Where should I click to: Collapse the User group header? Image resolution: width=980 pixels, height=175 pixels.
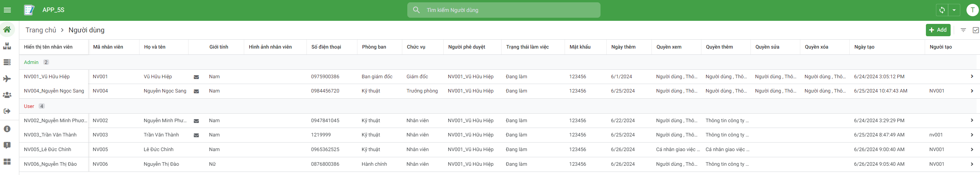pyautogui.click(x=29, y=106)
